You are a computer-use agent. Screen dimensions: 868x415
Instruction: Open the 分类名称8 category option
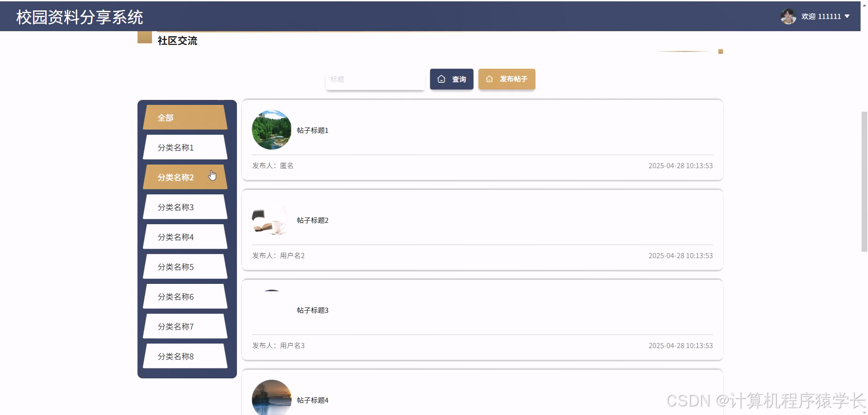click(184, 356)
